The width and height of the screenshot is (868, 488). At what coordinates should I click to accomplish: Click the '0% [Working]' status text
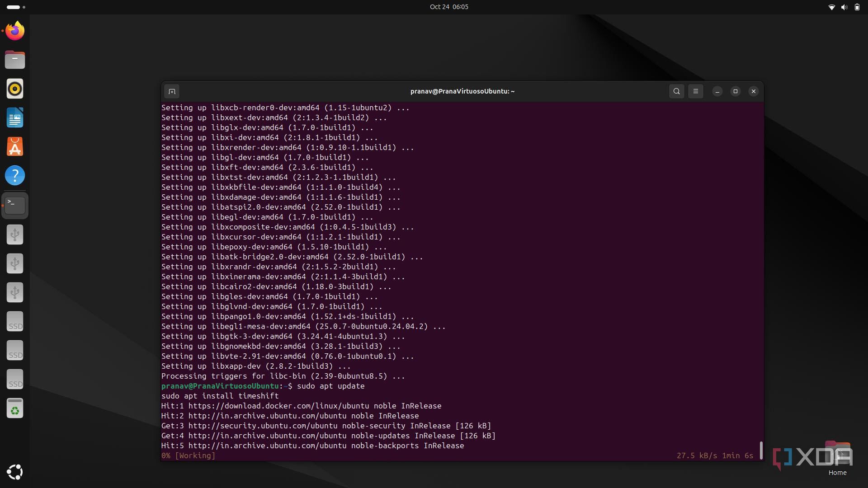coord(189,455)
